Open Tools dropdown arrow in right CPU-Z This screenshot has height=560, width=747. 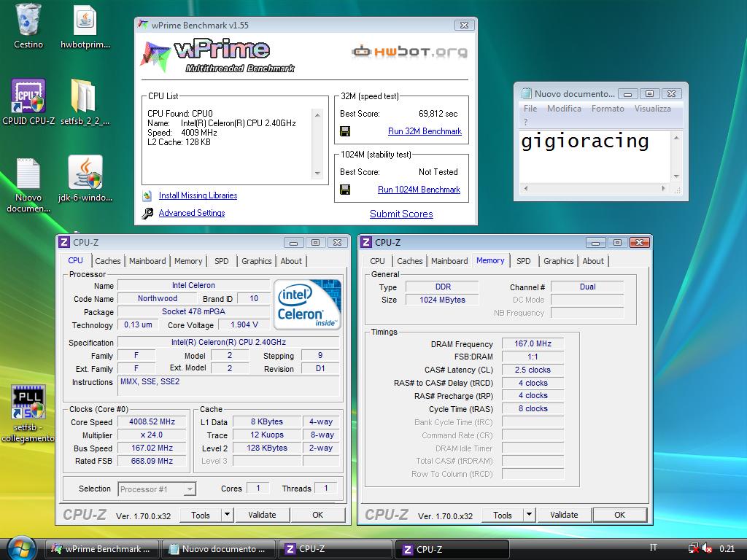(x=529, y=514)
